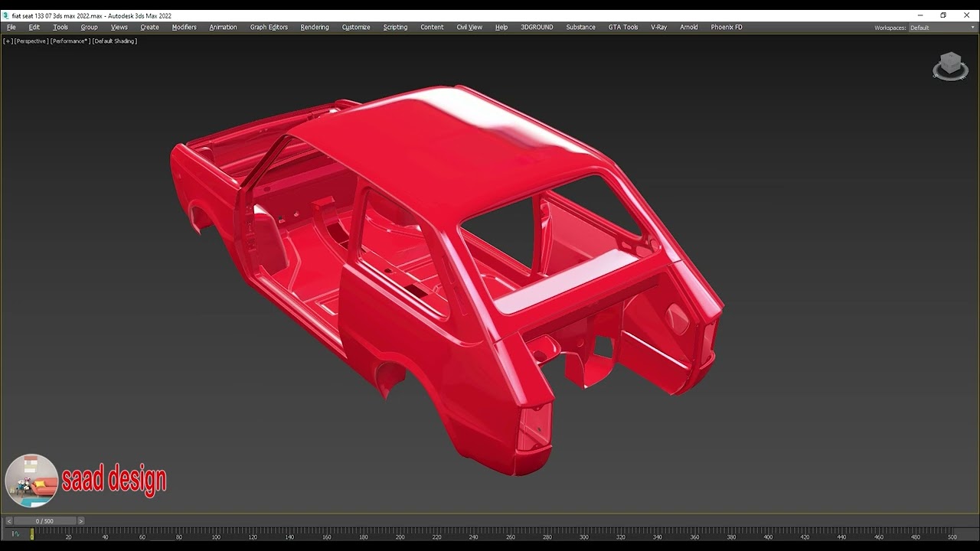The width and height of the screenshot is (980, 551).
Task: Open the Mini Curve Editor toggle icon
Action: coord(15,534)
